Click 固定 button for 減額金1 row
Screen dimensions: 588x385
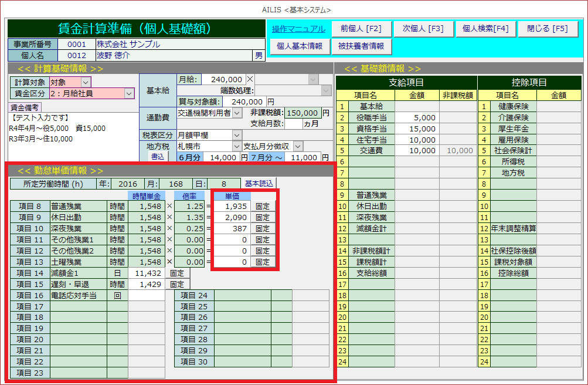pyautogui.click(x=177, y=273)
